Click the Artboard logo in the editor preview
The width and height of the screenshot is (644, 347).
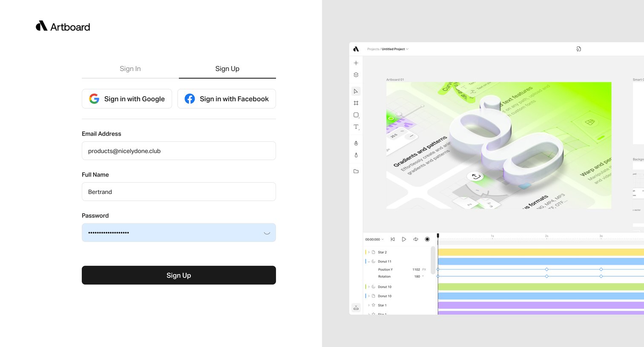356,49
